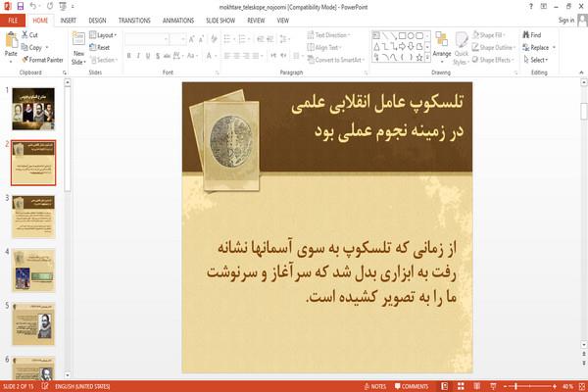The image size is (588, 392).
Task: Switch to the SLIDE SHOW tab
Action: click(220, 21)
